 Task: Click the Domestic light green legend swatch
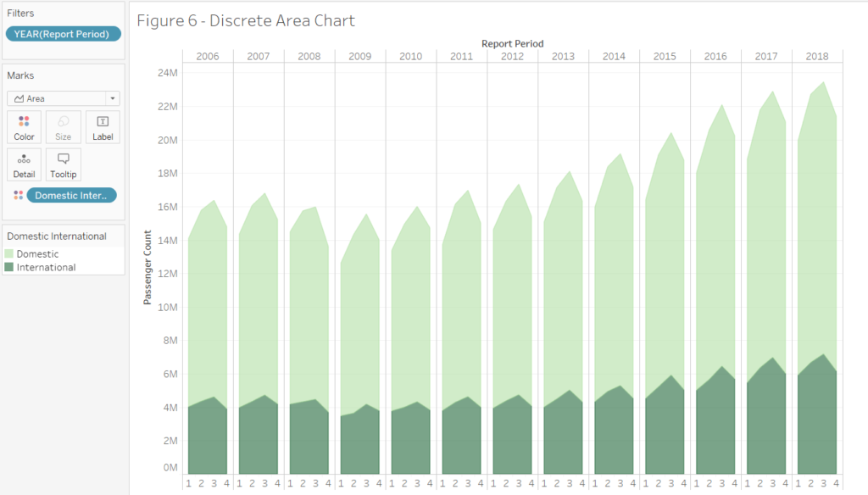8,254
